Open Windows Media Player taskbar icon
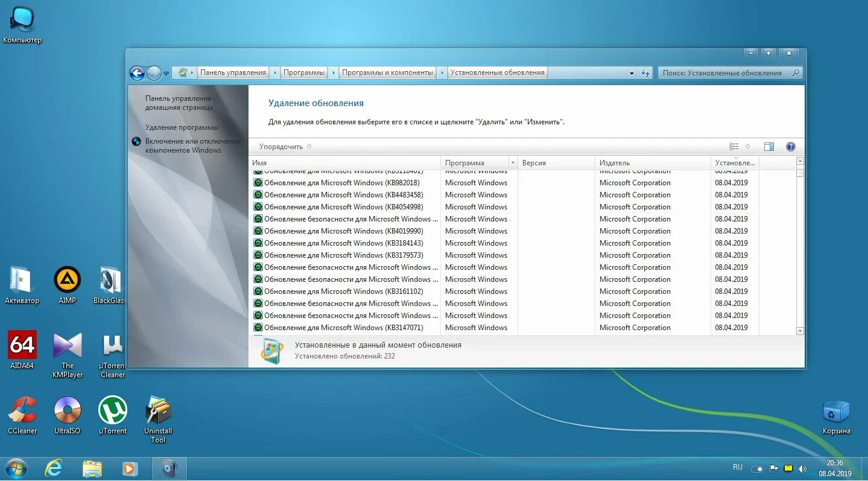The width and height of the screenshot is (868, 481). pyautogui.click(x=130, y=468)
